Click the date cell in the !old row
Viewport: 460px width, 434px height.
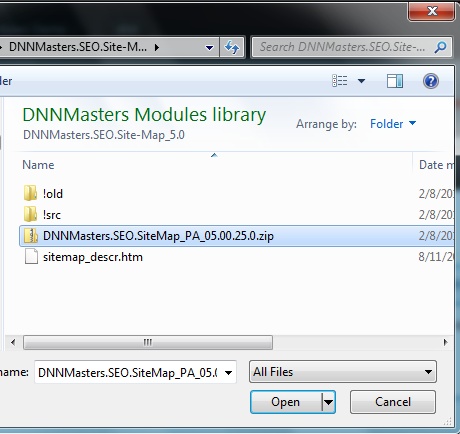[436, 193]
